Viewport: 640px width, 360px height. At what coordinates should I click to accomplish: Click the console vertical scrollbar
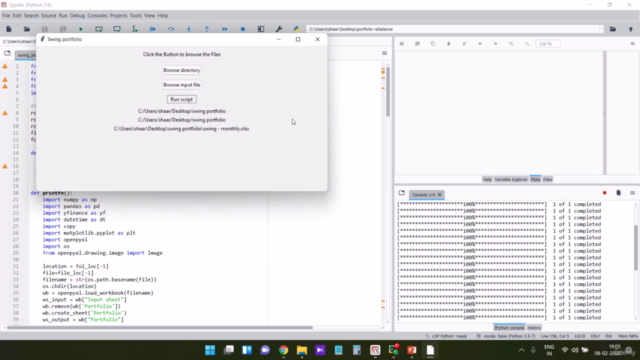click(x=636, y=247)
